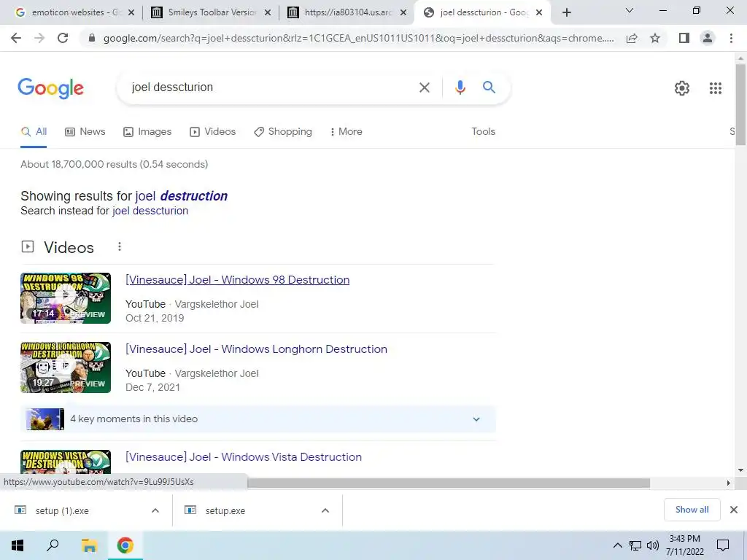Open the Windows Start menu
Image resolution: width=747 pixels, height=560 pixels.
18,545
